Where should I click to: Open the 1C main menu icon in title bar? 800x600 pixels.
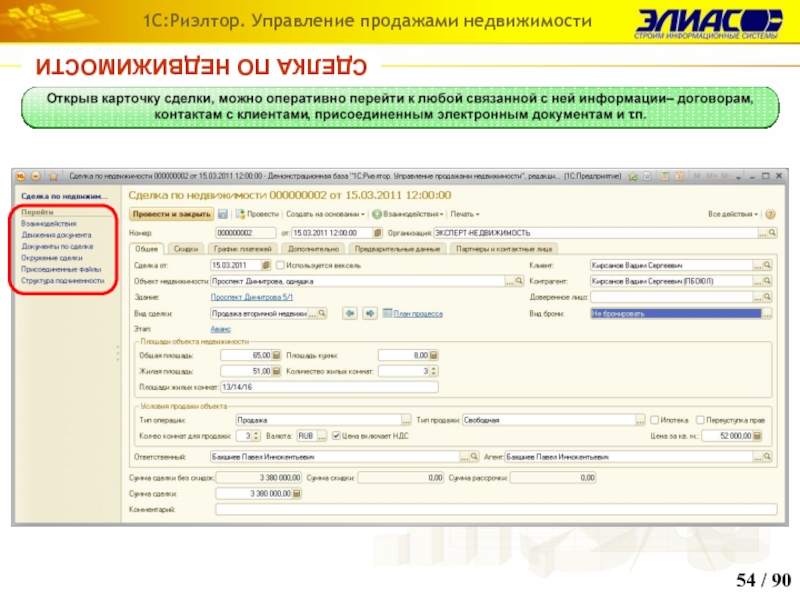(x=20, y=177)
